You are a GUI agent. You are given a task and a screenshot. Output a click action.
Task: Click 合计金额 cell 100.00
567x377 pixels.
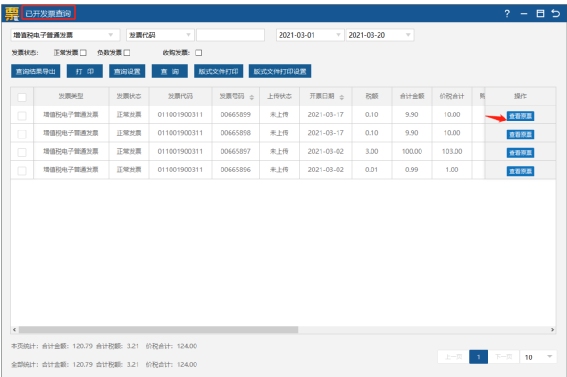click(412, 151)
